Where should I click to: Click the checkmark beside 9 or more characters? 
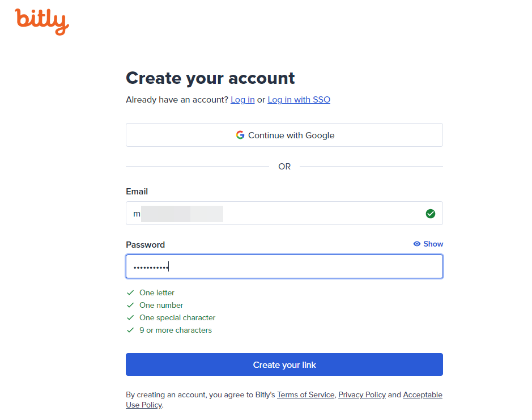(131, 330)
